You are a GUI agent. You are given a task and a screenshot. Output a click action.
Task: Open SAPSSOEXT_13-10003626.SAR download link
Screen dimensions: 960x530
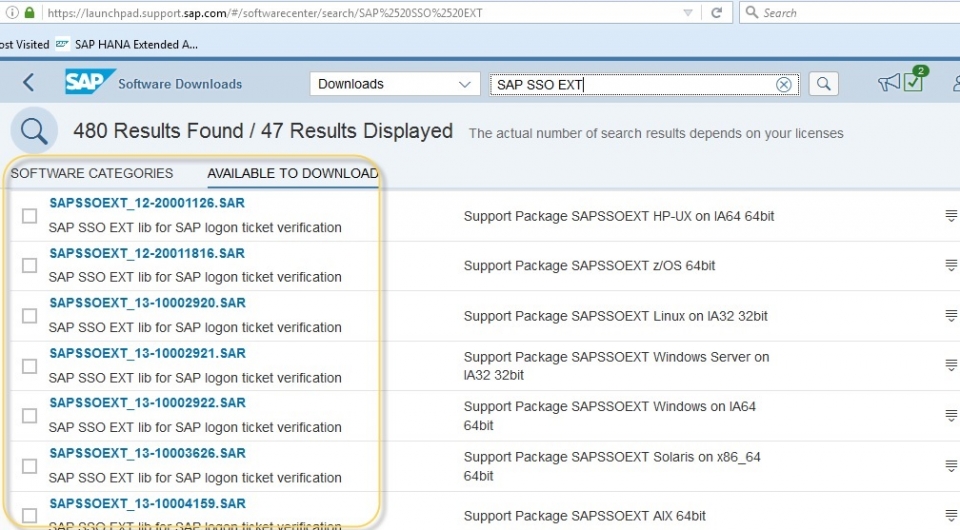(x=148, y=453)
